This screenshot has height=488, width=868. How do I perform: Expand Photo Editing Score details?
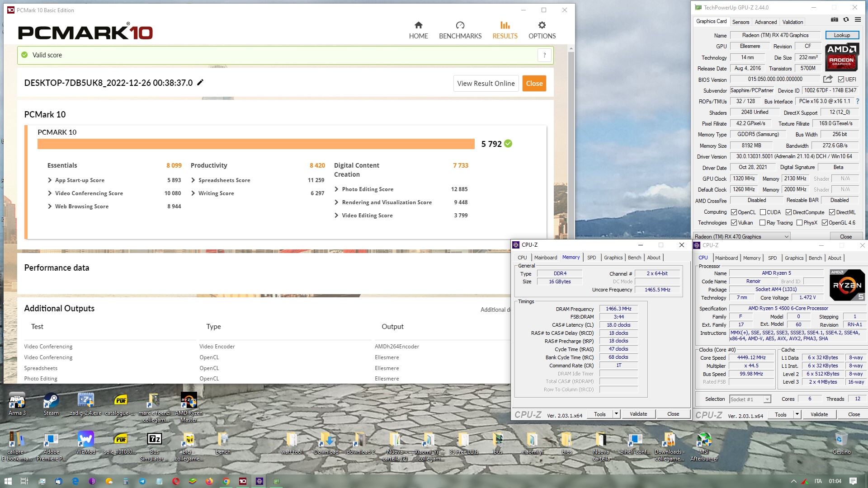[336, 189]
